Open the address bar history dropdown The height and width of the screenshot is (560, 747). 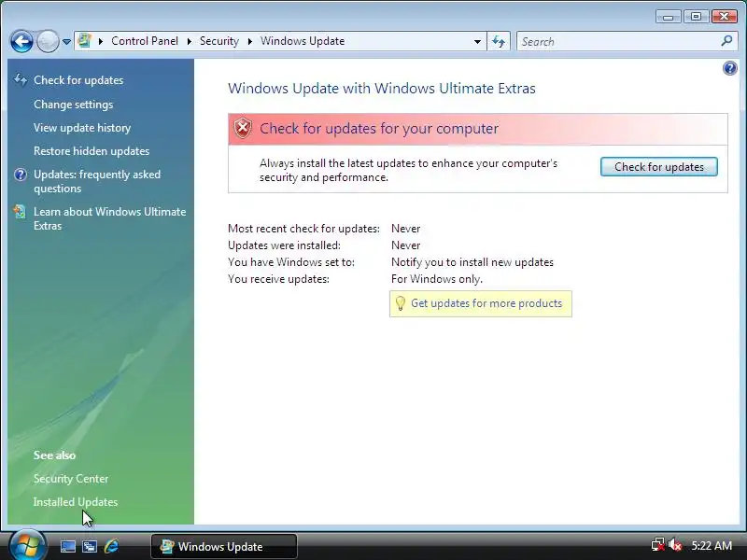(477, 42)
